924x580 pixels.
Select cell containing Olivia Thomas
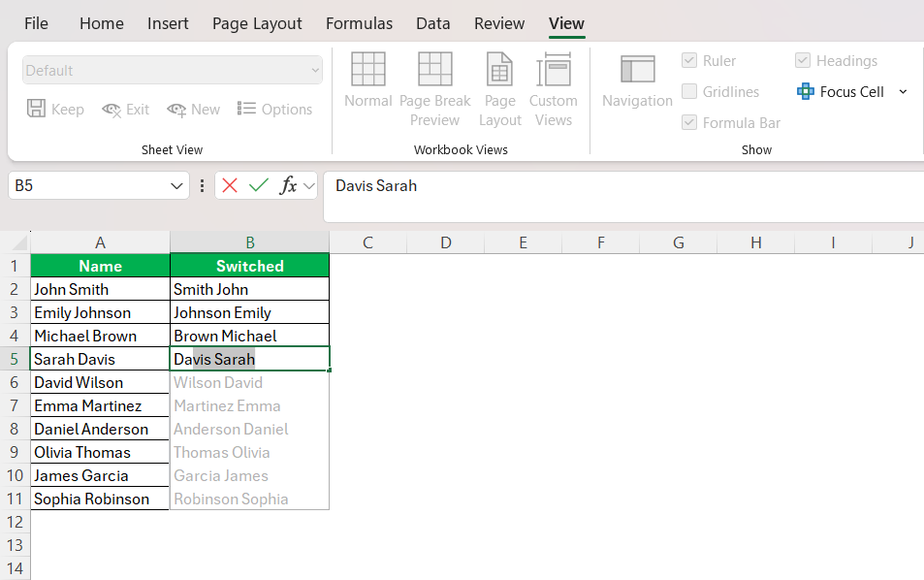tap(100, 452)
